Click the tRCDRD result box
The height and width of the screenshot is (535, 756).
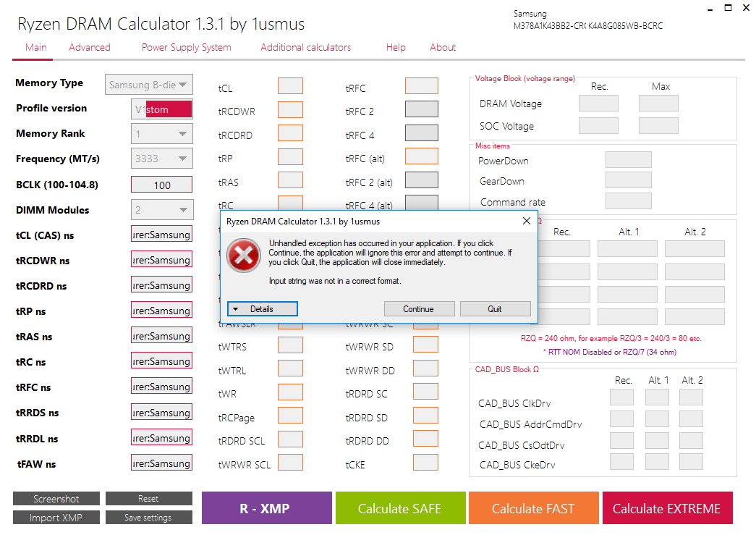[x=290, y=133]
